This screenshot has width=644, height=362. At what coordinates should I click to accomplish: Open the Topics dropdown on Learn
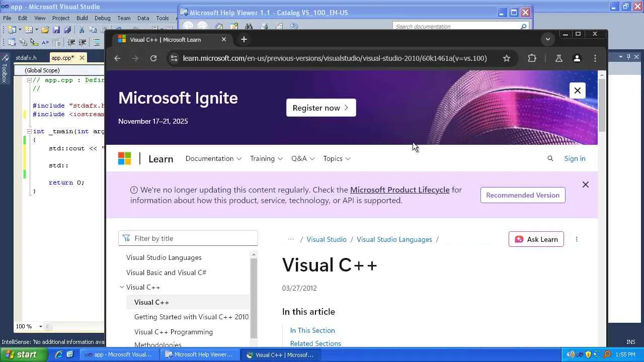pos(337,158)
